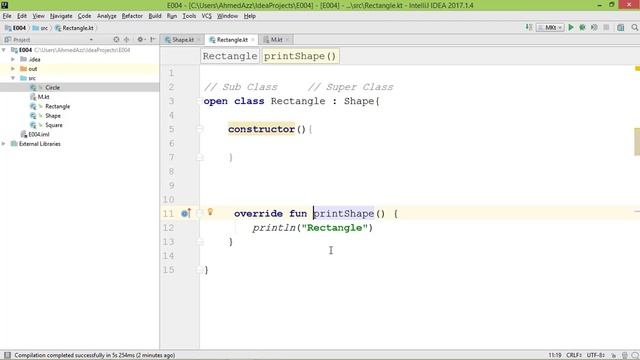Click src breadcrumb in navigation bar
640x360 pixels.
(x=40, y=28)
